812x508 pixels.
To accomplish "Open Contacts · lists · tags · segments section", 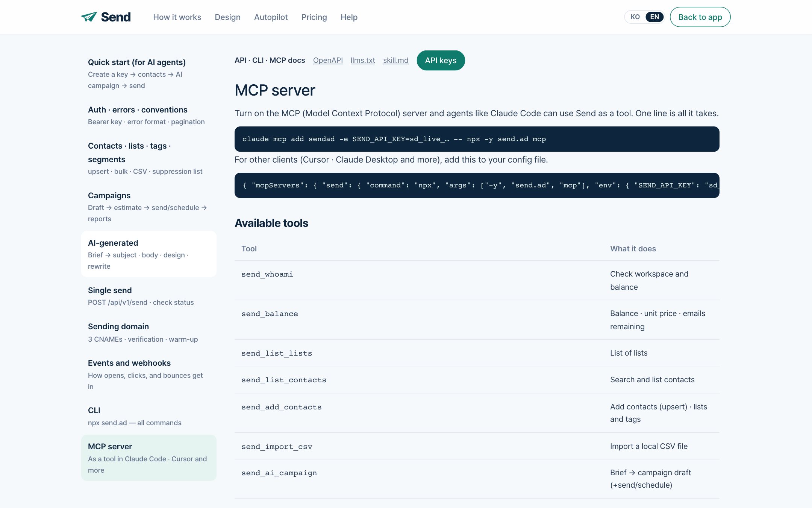I will coord(149,158).
